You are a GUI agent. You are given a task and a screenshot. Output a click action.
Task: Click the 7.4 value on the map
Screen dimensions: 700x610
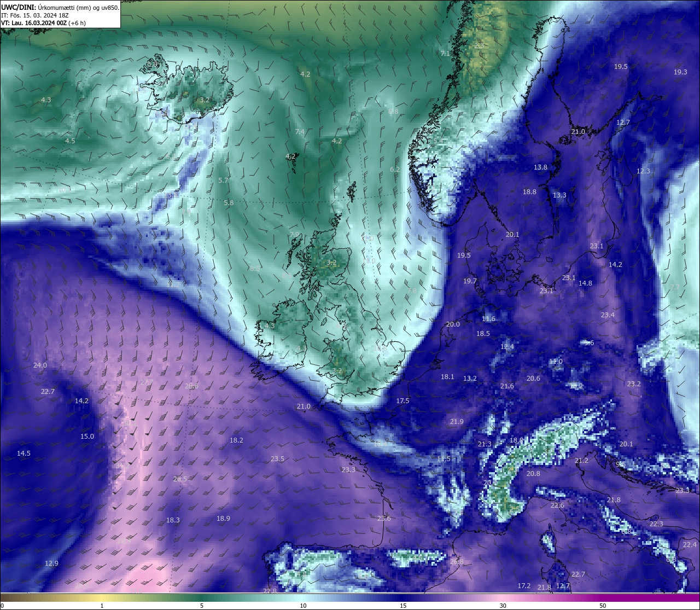[300, 132]
